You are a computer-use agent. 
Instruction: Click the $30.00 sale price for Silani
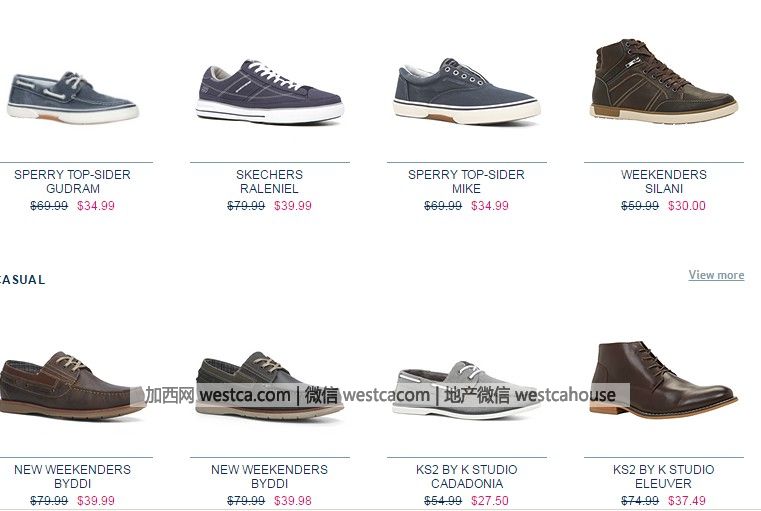tap(687, 206)
